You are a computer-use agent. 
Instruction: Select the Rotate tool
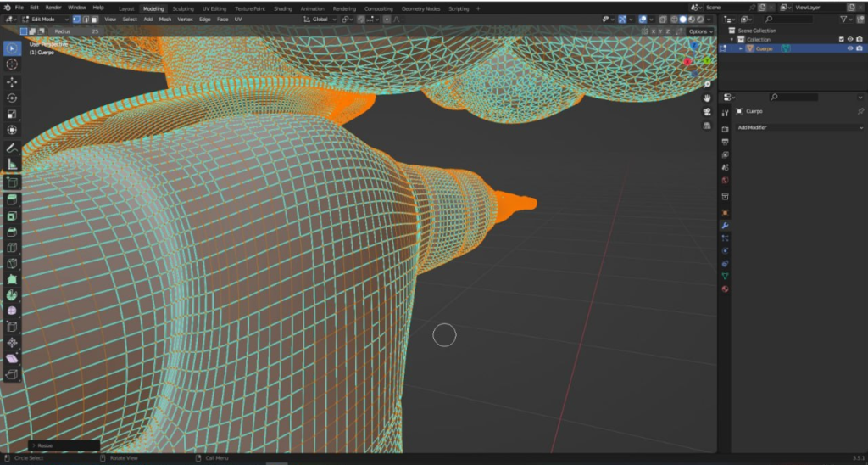[x=12, y=98]
